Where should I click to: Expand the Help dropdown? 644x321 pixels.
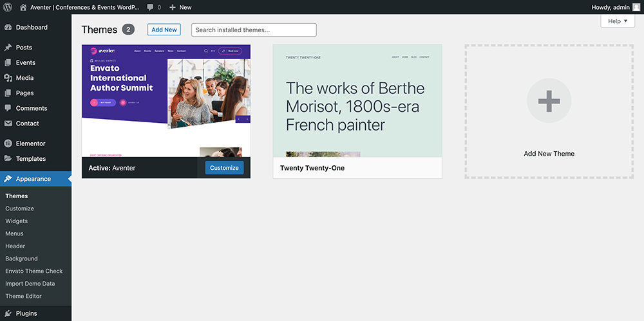[618, 21]
